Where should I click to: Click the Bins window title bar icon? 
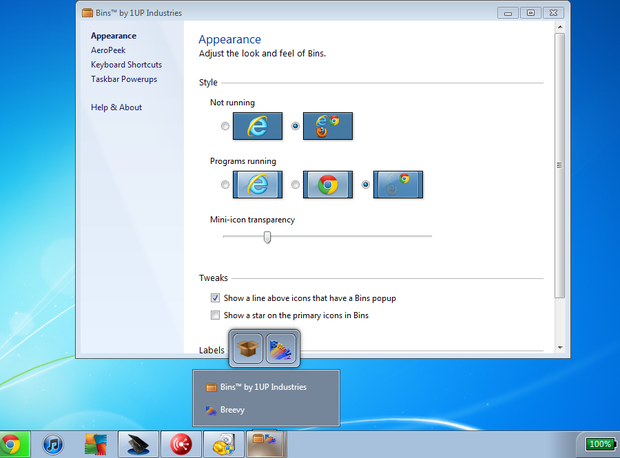pyautogui.click(x=87, y=13)
